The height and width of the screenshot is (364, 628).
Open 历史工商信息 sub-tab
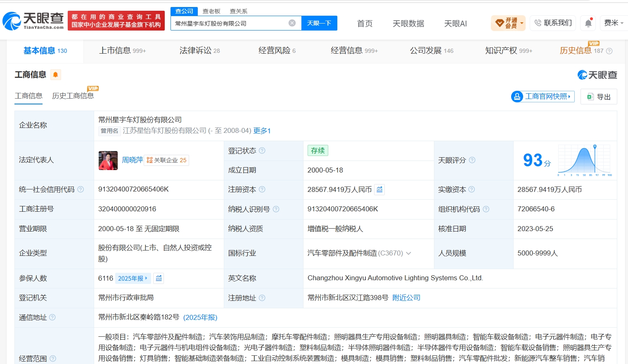pyautogui.click(x=73, y=96)
